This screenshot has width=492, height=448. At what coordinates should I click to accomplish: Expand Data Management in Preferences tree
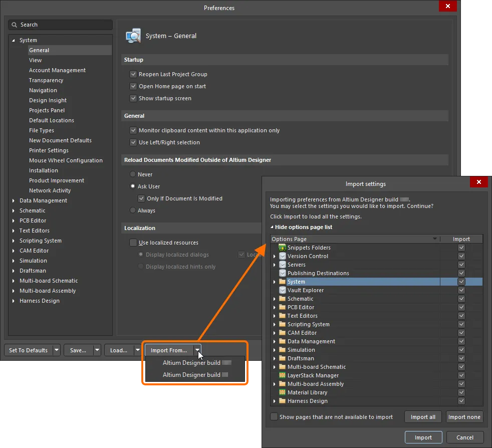13,200
